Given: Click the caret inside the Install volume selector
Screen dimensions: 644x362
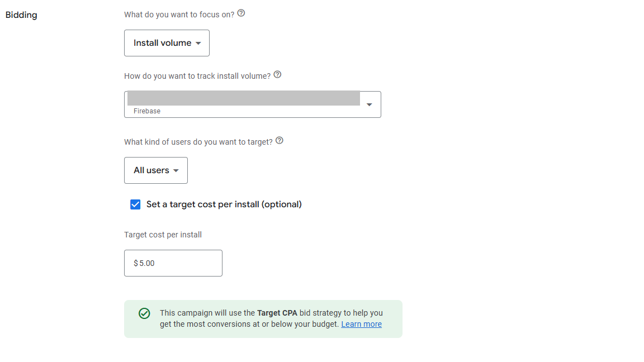Looking at the screenshot, I should (198, 43).
